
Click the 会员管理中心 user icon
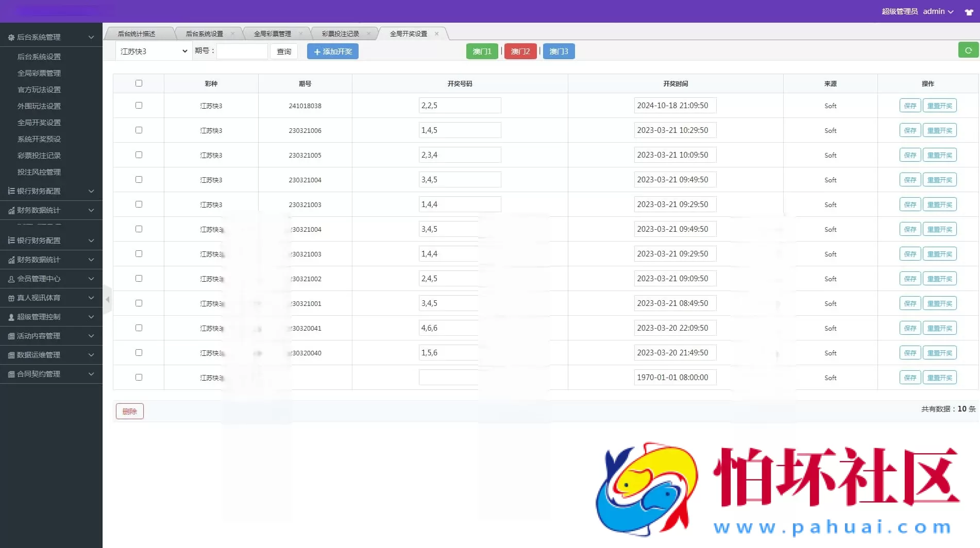11,279
